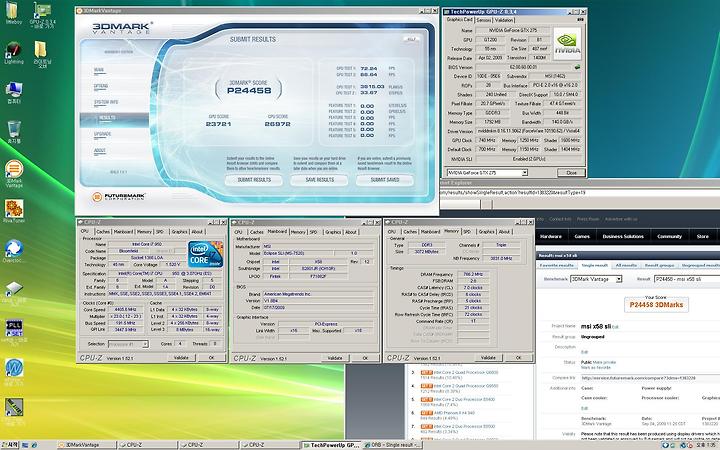The height and width of the screenshot is (450, 720).
Task: Open the folder icon beside the Lightning shortcut
Action: click(x=41, y=54)
